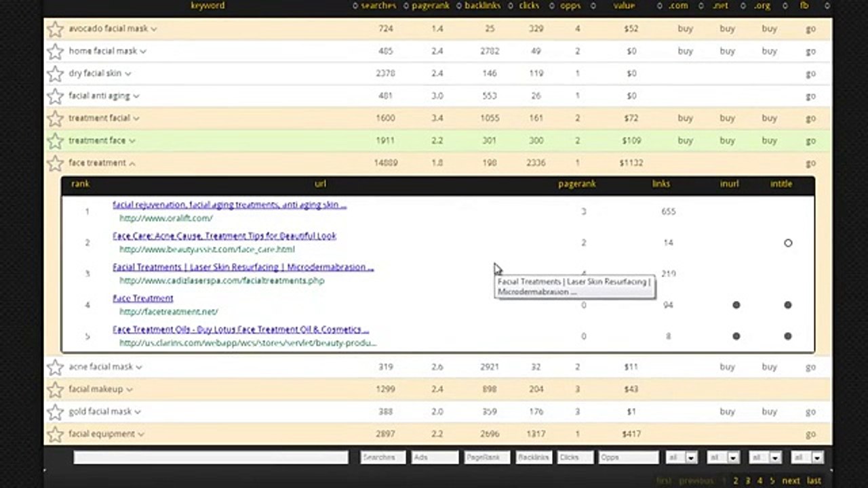The width and height of the screenshot is (868, 488).
Task: Star the facial anti aging keyword
Action: [x=55, y=96]
